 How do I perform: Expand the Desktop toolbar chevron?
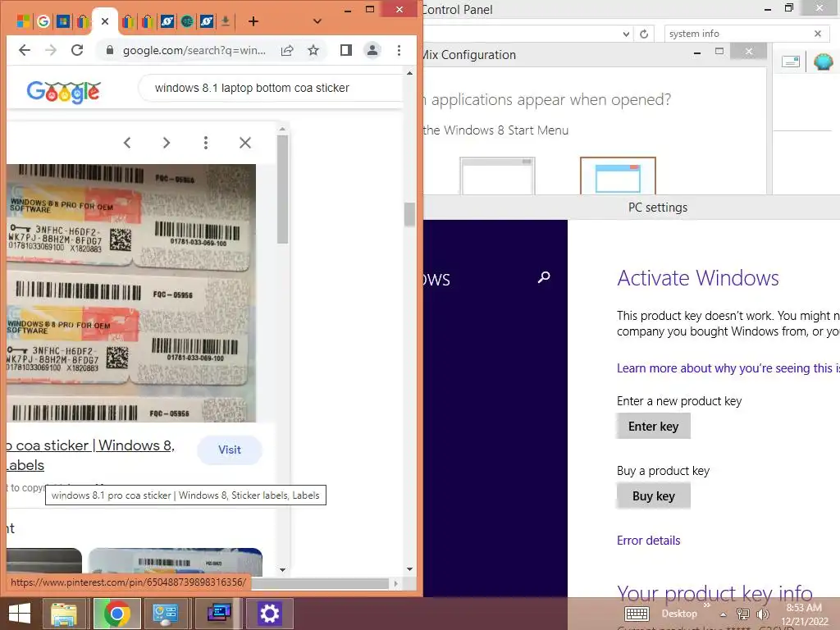click(x=706, y=605)
